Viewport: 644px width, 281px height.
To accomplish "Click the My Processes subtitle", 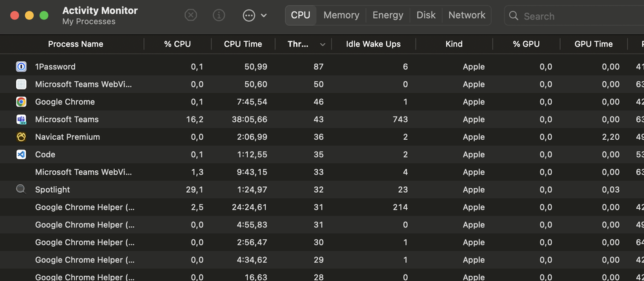I will (88, 21).
